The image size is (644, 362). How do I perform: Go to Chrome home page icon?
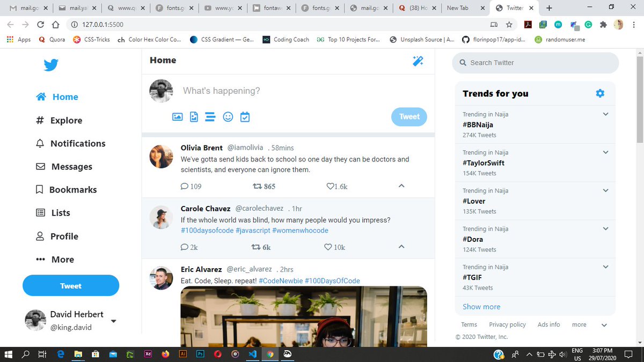coord(55,25)
